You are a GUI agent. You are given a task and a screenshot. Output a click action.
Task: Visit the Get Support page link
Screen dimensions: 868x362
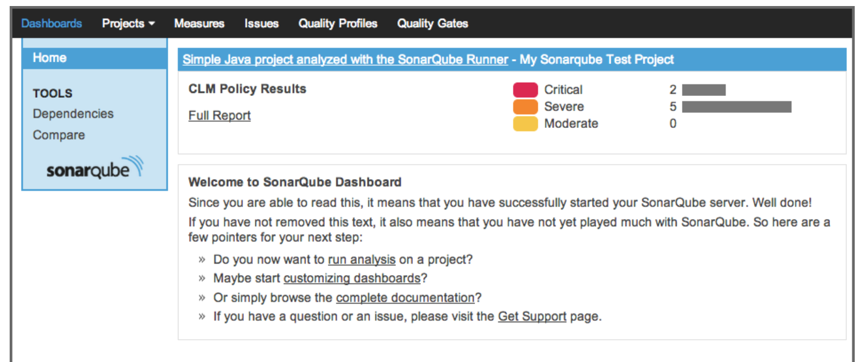point(532,317)
